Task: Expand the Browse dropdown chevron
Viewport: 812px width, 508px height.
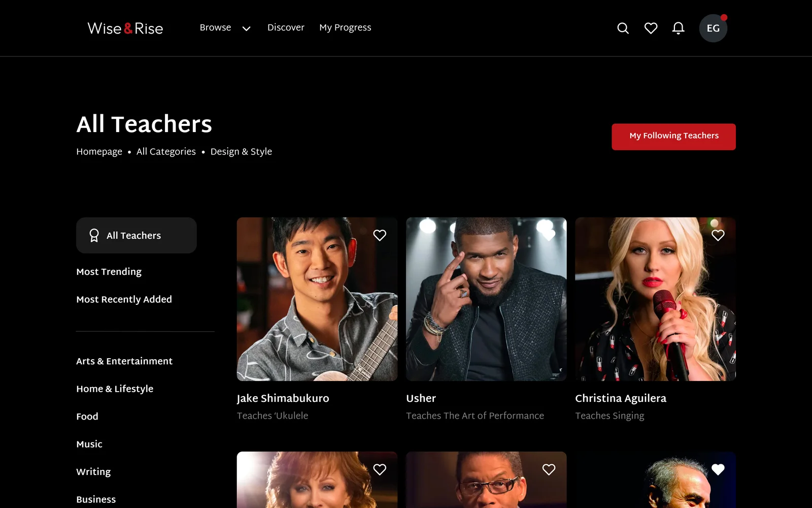Action: [246, 28]
